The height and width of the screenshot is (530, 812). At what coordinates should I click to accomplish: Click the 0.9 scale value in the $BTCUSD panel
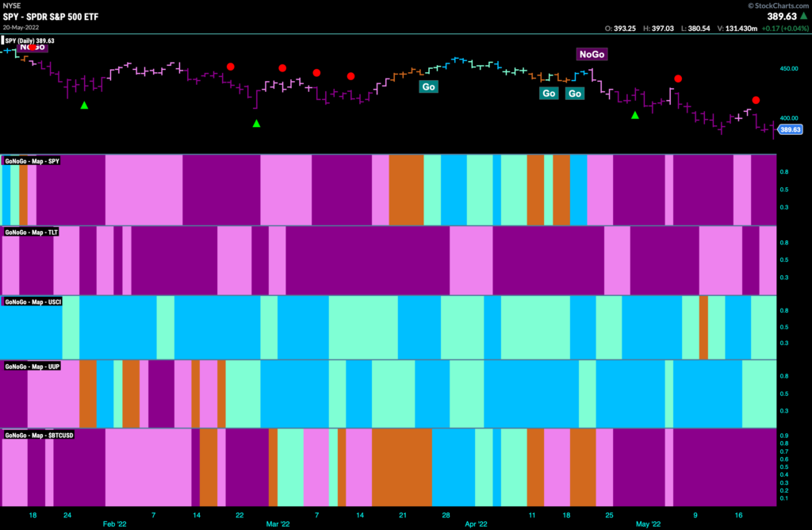tap(784, 436)
